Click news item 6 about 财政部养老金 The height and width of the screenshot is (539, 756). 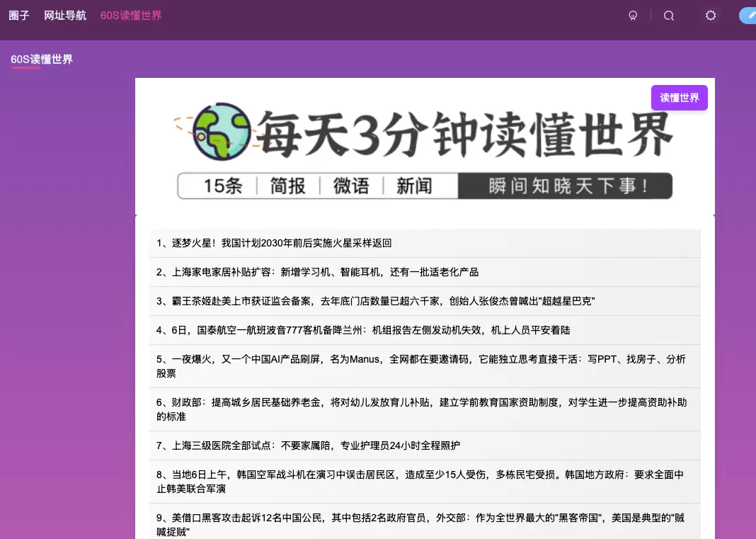425,409
